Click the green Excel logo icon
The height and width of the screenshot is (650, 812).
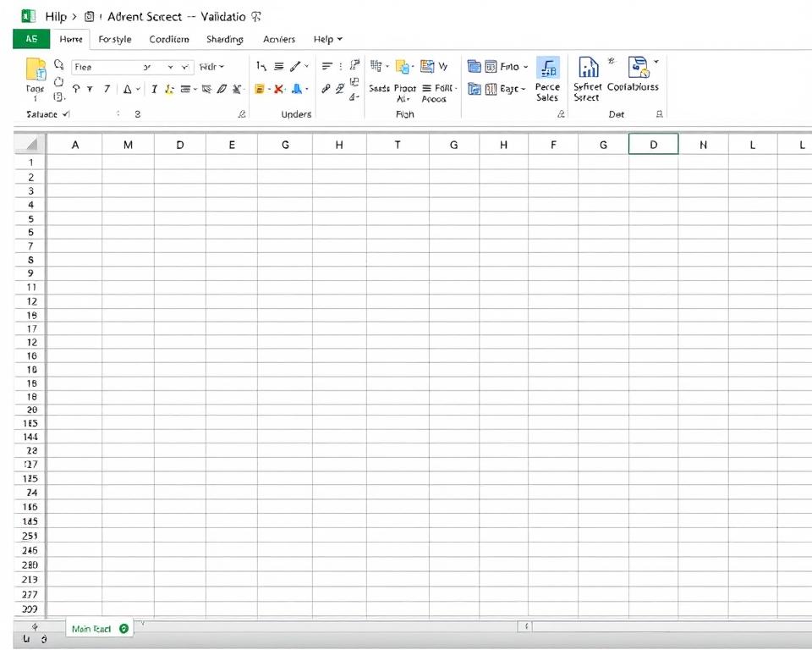[x=28, y=16]
